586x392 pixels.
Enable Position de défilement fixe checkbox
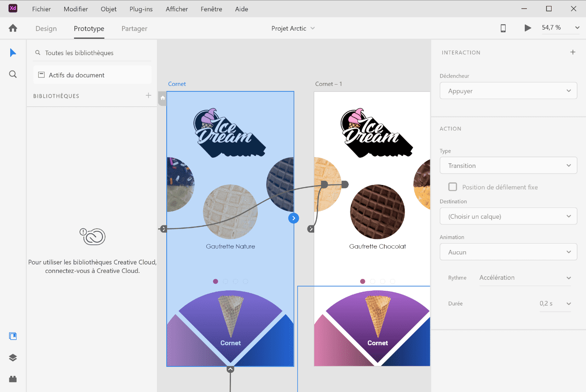tap(453, 187)
